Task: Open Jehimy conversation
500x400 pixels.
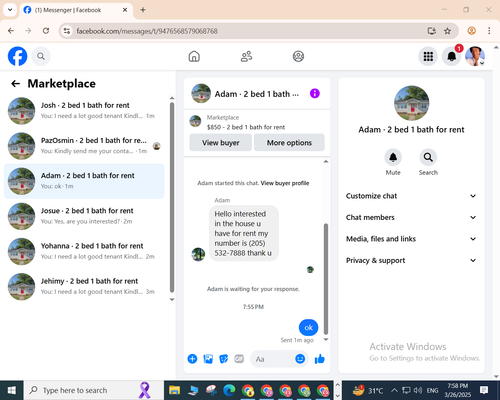Action: (84, 287)
